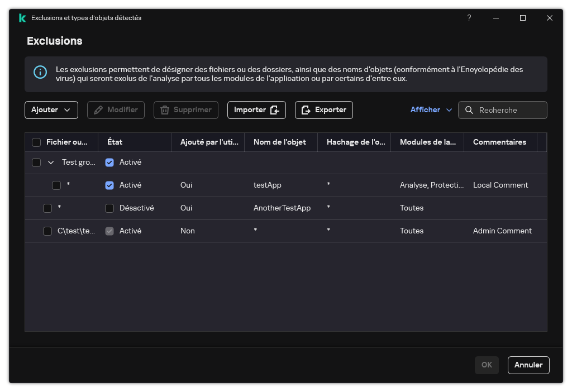Screen dimensions: 572x392
Task: Collapse the Test group row chevron
Action: click(51, 162)
